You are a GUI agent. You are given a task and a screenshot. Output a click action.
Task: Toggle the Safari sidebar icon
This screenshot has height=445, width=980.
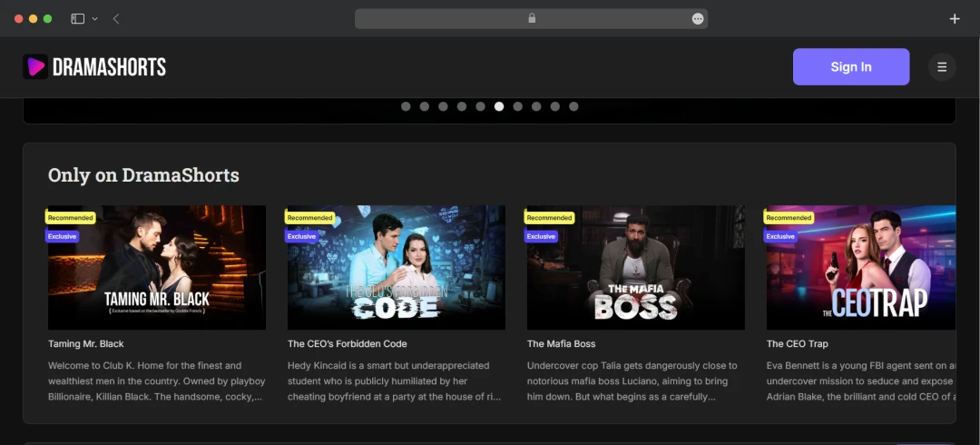coord(77,19)
